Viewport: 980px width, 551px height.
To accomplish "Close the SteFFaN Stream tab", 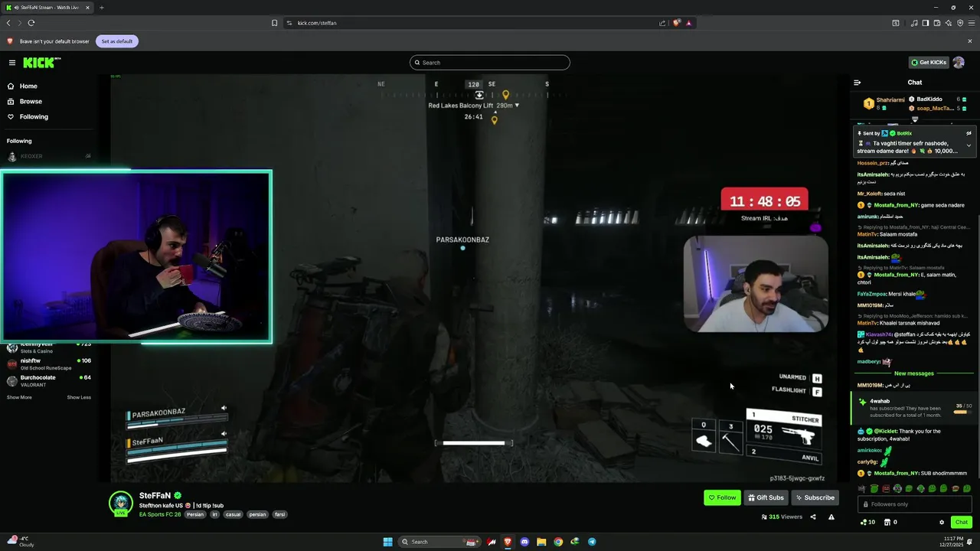I will 87,8.
